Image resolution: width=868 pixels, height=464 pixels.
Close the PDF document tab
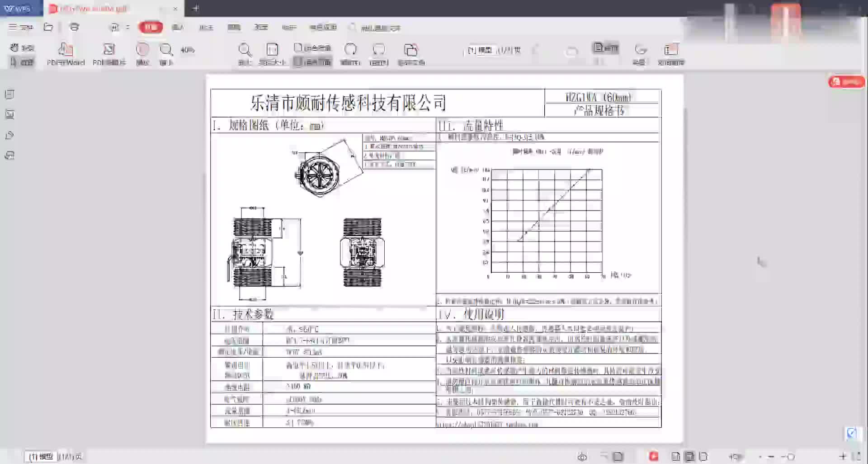pyautogui.click(x=175, y=9)
